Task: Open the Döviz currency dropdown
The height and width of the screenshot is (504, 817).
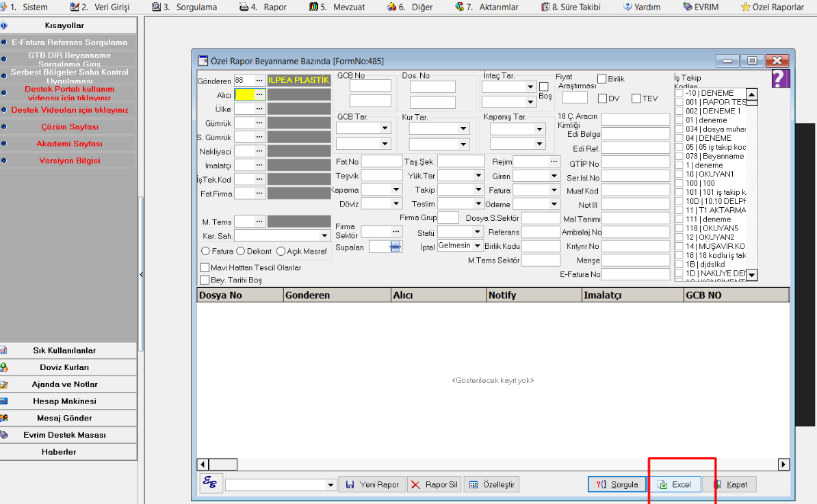Action: (395, 204)
